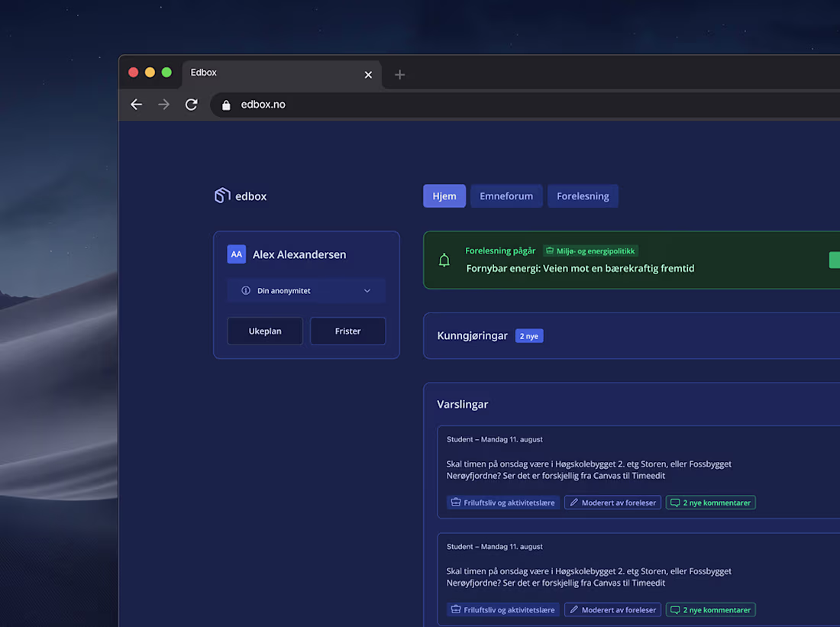The image size is (840, 627).
Task: Click the AA avatar badge
Action: (236, 254)
